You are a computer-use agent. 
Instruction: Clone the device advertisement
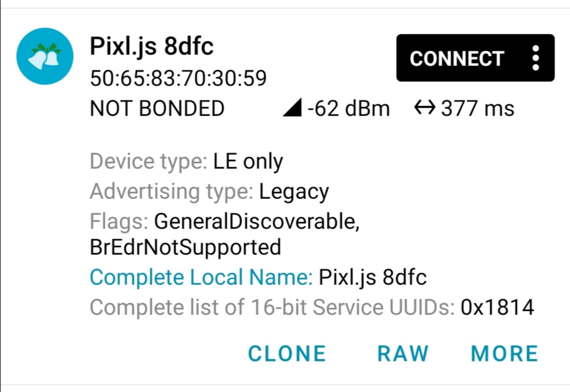pyautogui.click(x=287, y=353)
